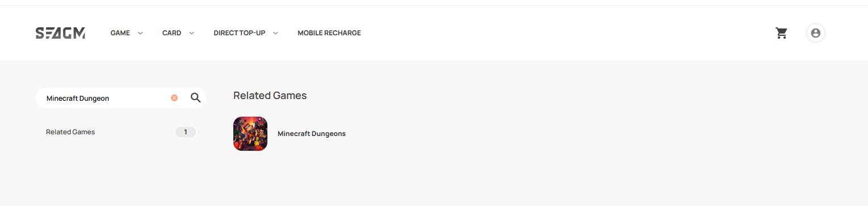Open the DIRECT TOP-UP menu label
Viewport: 868px width, 206px height.
point(240,33)
